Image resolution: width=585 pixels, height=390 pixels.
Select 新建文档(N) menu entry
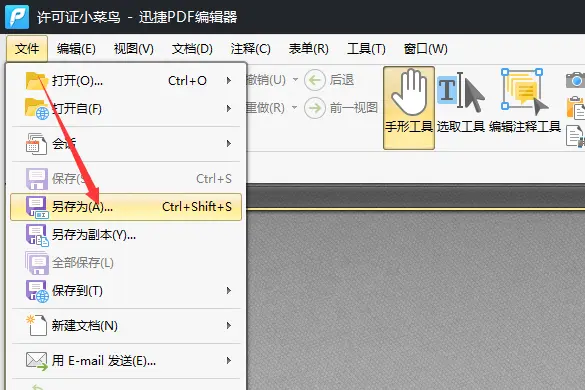pyautogui.click(x=126, y=326)
